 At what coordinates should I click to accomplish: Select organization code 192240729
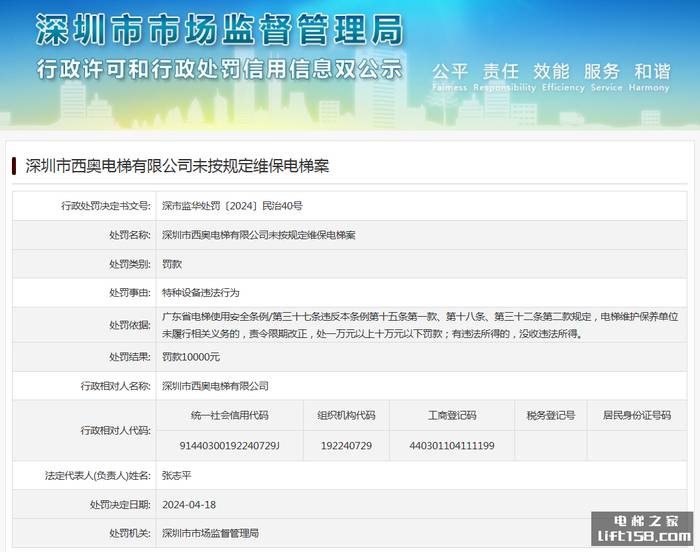(x=346, y=446)
